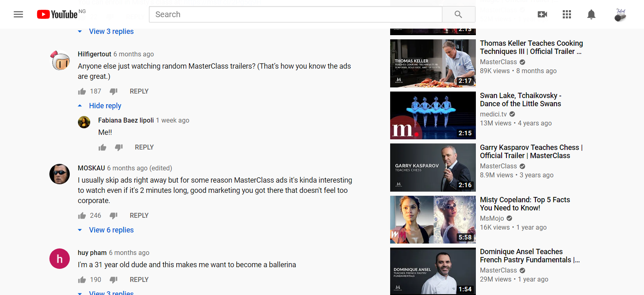
Task: Like huy pham's comment
Action: coord(82,280)
